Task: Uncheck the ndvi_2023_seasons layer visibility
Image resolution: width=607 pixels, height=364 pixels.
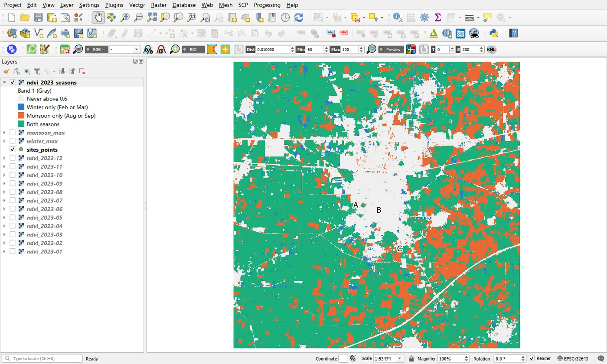Action: tap(13, 82)
